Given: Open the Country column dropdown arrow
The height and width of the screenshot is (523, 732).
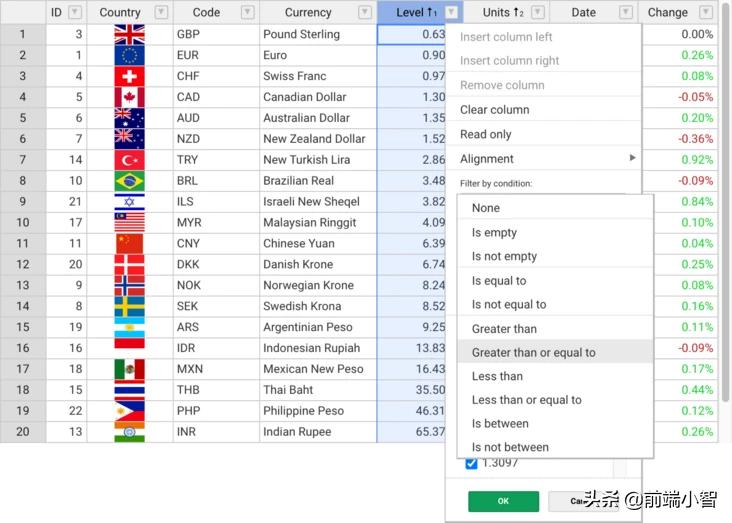Looking at the screenshot, I should (161, 12).
